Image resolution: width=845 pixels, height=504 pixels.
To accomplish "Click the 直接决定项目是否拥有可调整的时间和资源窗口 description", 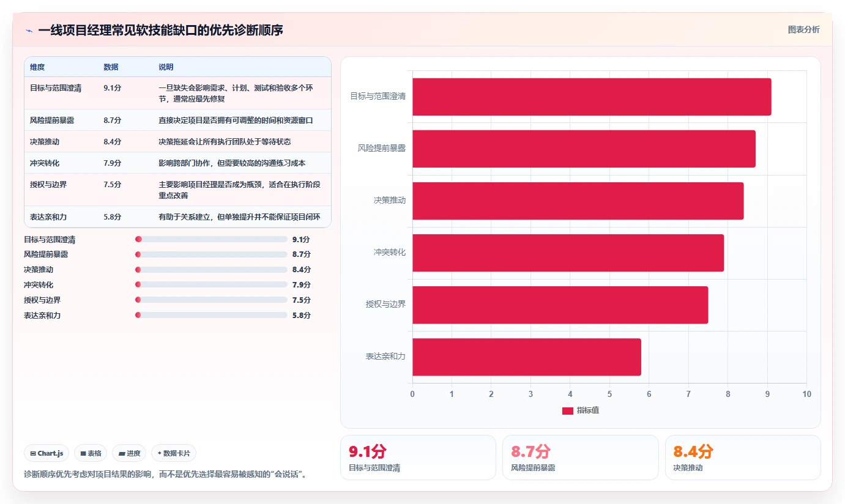I will [x=236, y=120].
